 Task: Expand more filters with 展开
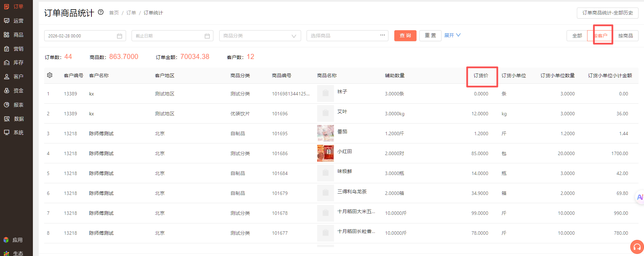point(452,35)
